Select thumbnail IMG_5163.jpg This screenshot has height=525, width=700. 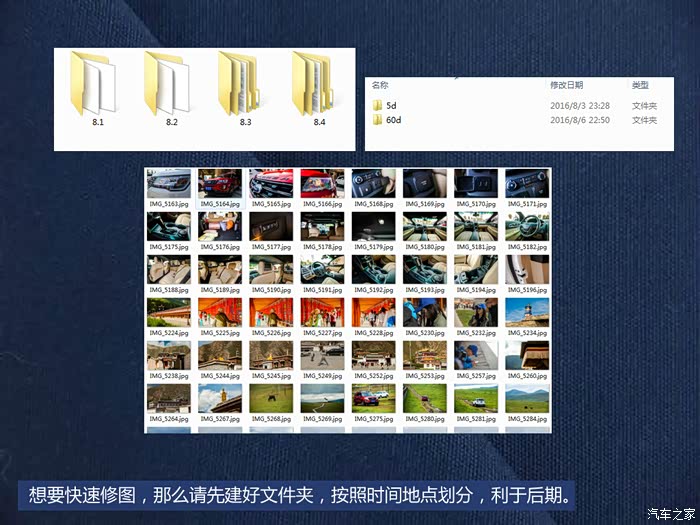(169, 183)
